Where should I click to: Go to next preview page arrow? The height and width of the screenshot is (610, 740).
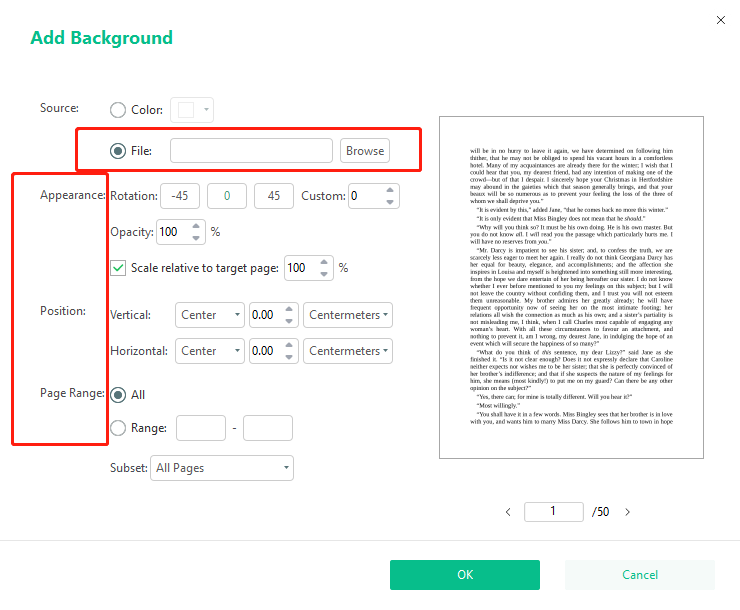tap(627, 512)
